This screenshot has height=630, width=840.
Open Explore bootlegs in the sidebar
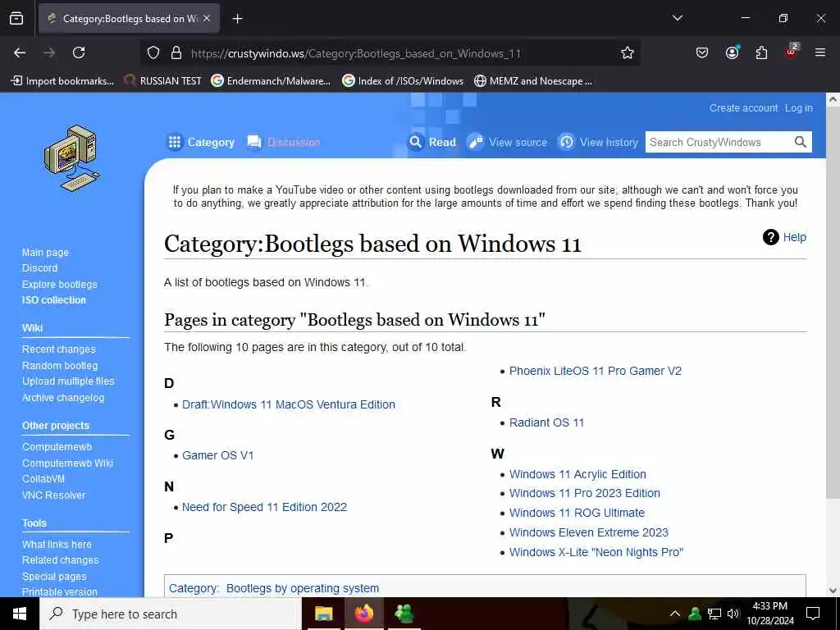tap(59, 284)
